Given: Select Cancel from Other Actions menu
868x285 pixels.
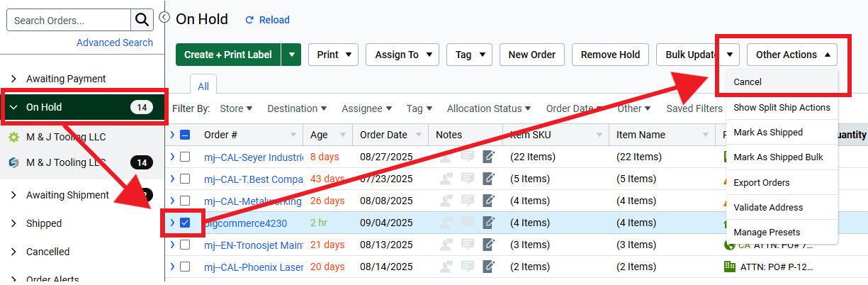Looking at the screenshot, I should coord(748,82).
